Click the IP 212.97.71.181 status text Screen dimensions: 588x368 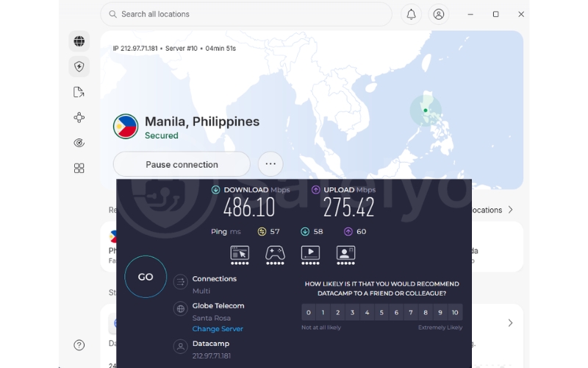tap(135, 49)
